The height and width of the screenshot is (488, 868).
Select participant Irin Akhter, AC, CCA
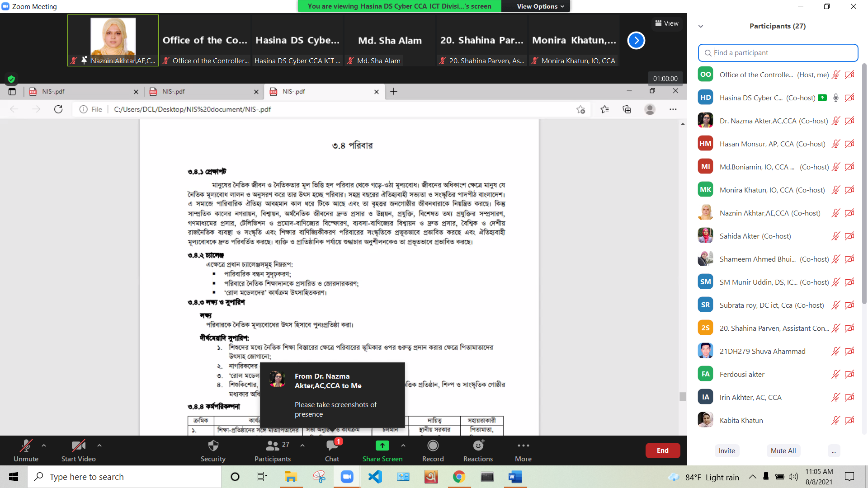[778, 397]
